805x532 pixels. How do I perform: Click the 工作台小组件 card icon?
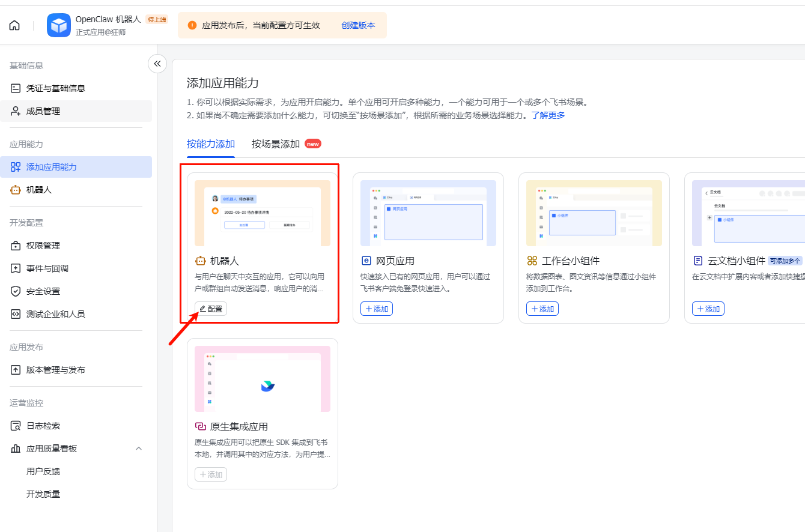(532, 261)
